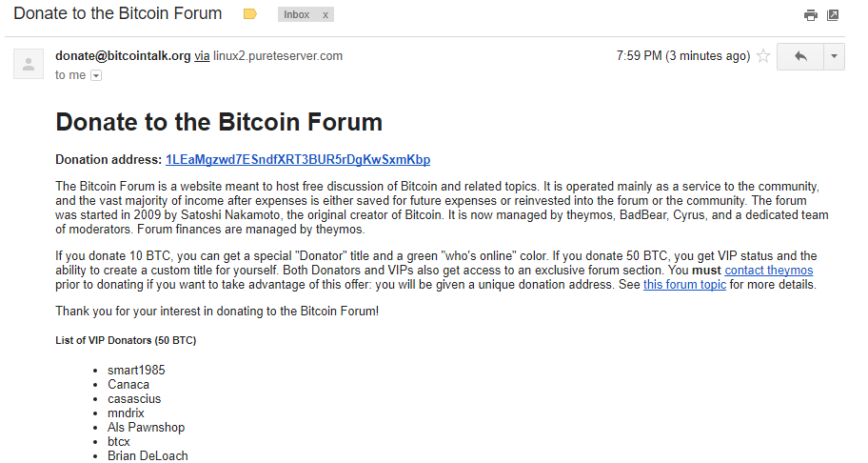Click the reply arrow button
Viewport: 868px width, 463px height.
800,56
